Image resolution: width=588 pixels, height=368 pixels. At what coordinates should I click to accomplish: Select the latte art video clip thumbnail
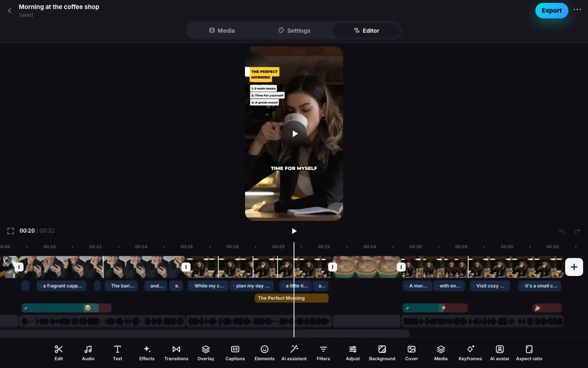[367, 267]
